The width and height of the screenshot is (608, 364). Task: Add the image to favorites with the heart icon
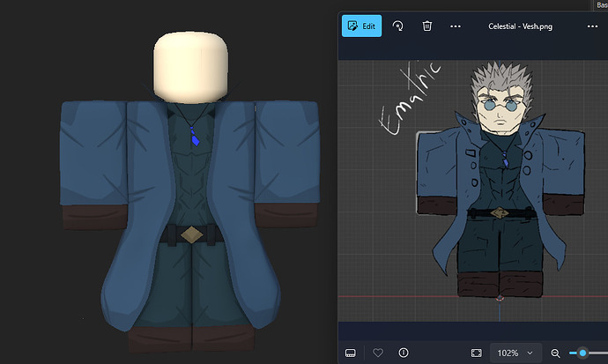[x=378, y=353]
